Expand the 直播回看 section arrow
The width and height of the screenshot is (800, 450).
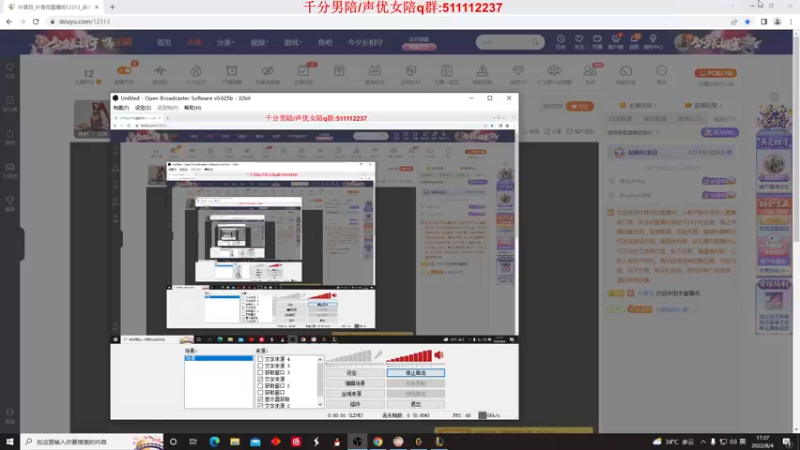pyautogui.click(x=720, y=106)
